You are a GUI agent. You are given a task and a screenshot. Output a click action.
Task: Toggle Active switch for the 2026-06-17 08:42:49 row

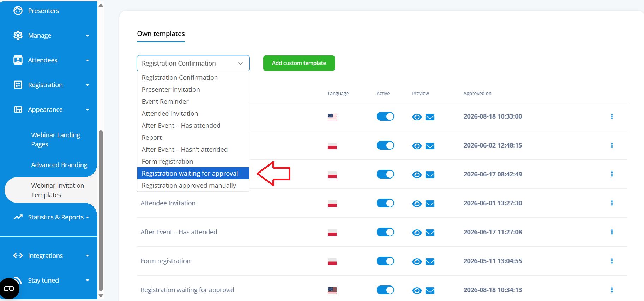tap(385, 174)
